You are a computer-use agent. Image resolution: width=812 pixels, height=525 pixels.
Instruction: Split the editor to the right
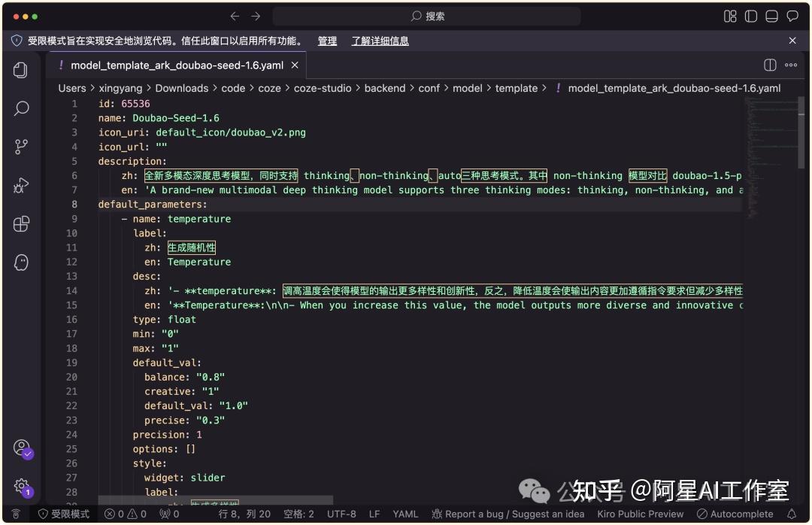[770, 65]
